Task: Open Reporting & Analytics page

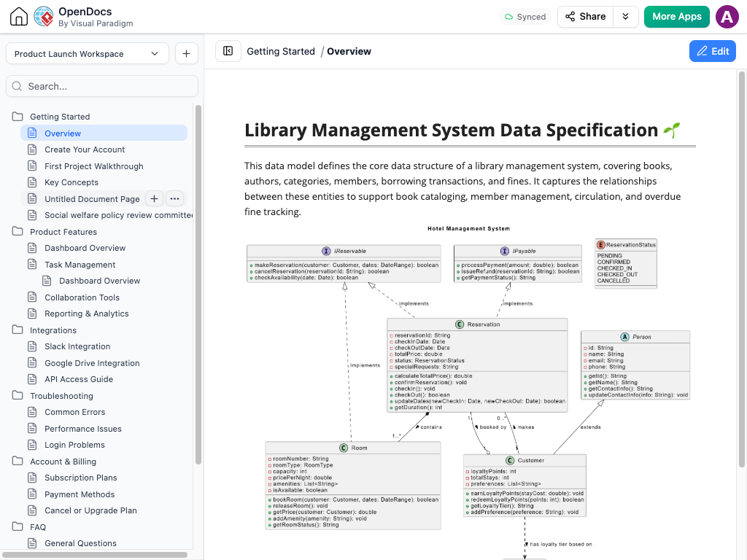Action: (87, 314)
